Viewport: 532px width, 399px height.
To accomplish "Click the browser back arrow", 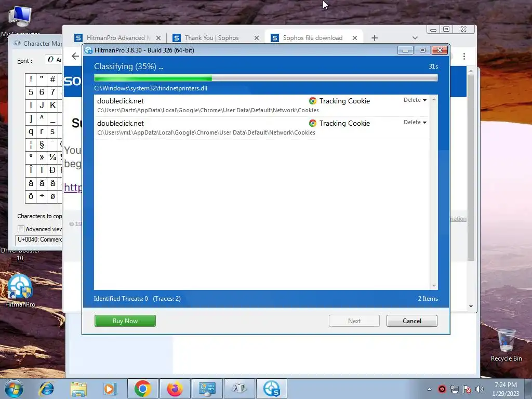I will point(75,56).
